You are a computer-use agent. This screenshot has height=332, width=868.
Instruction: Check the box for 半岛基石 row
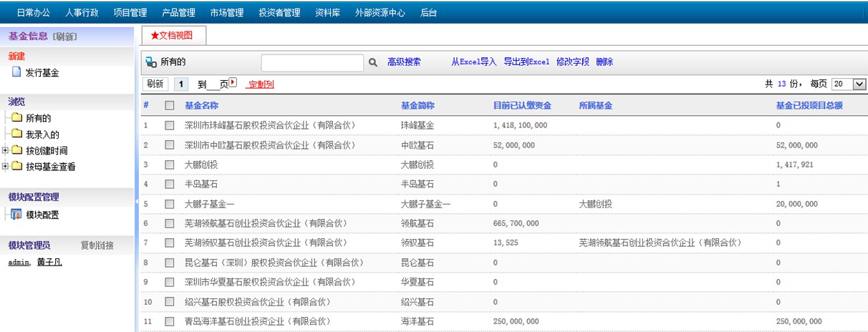[x=170, y=184]
